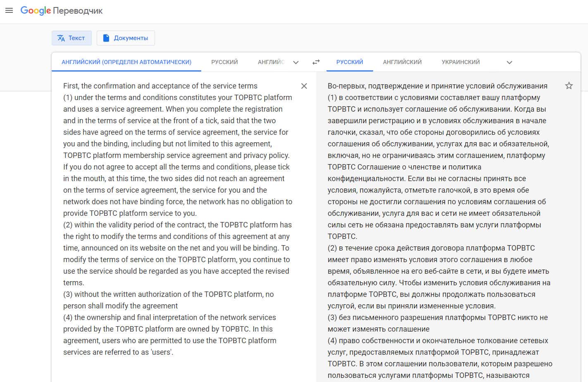Screen dimensions: 588x382
Task: Choose the truncated Английский source language tab
Action: pos(271,62)
